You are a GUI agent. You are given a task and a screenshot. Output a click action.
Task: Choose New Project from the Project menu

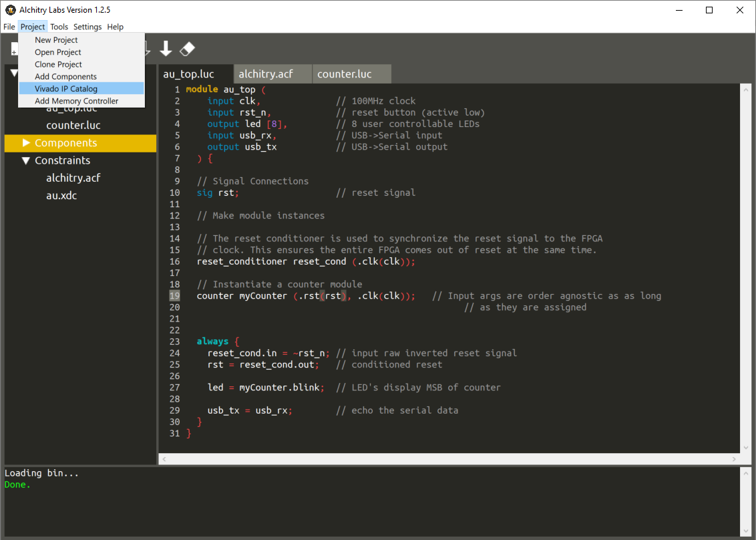click(81, 40)
